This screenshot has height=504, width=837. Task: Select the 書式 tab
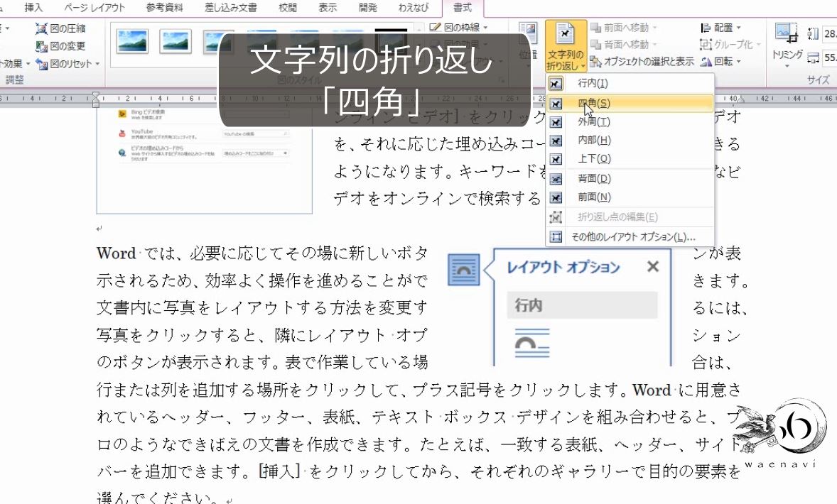tap(463, 8)
